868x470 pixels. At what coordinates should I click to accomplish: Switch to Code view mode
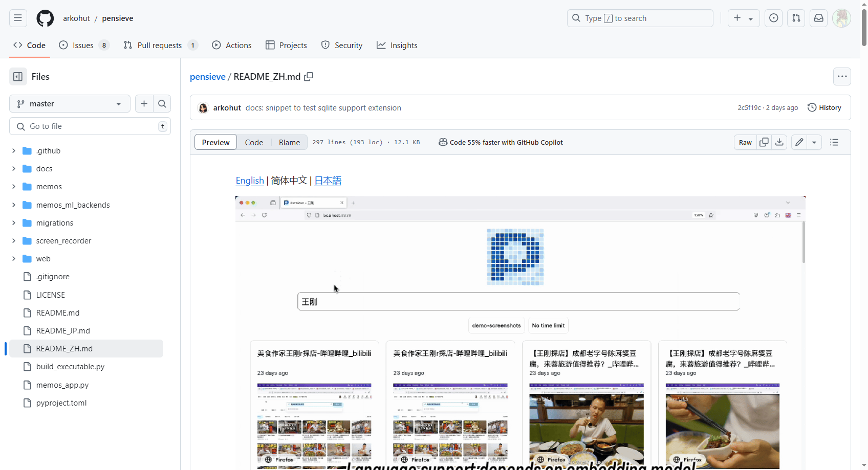pyautogui.click(x=254, y=142)
